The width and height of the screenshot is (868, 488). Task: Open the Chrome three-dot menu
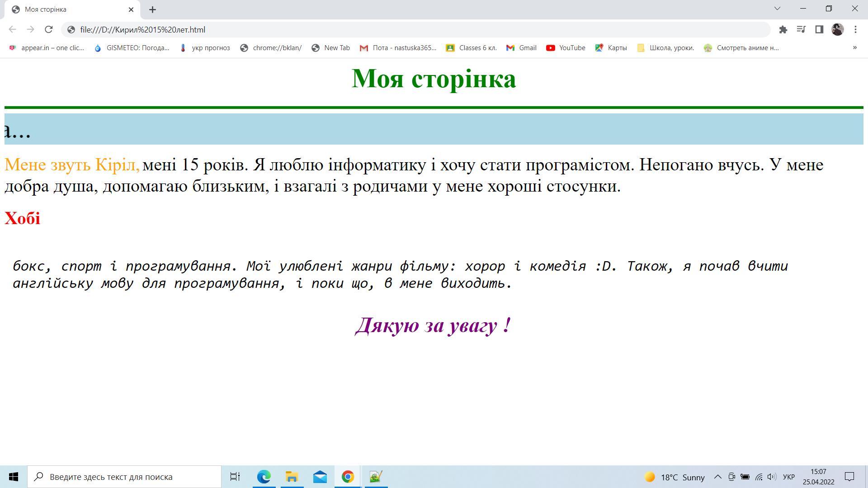855,29
